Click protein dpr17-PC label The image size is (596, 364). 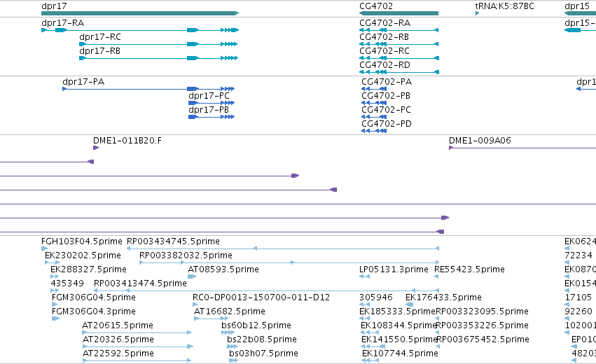click(x=209, y=96)
